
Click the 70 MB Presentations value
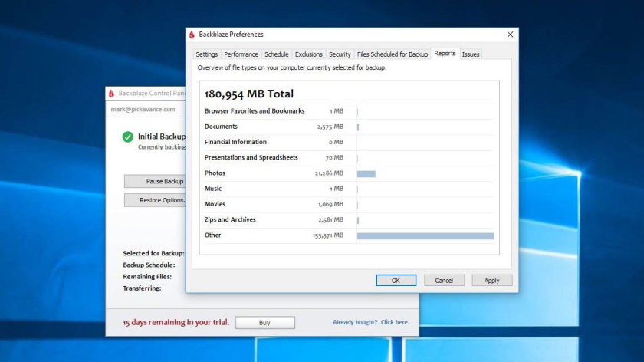pos(334,158)
